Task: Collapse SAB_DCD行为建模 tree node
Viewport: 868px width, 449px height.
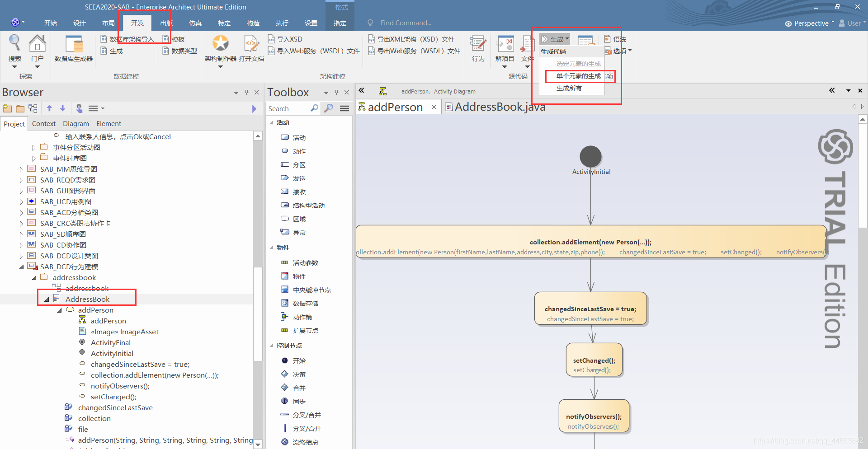Action: click(x=21, y=267)
